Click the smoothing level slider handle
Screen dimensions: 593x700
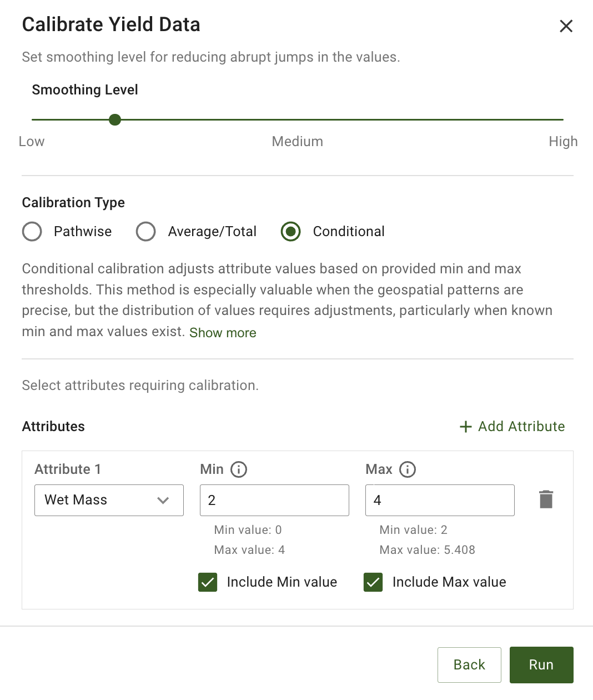tap(115, 119)
